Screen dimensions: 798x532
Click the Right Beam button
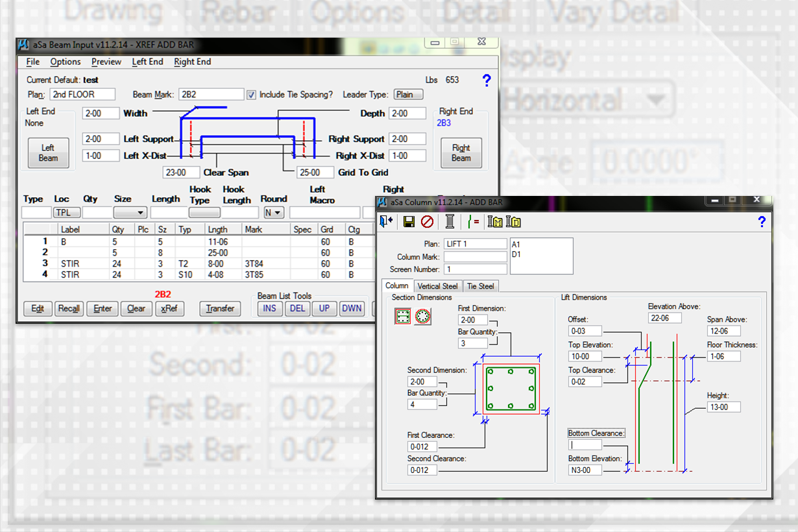pyautogui.click(x=461, y=153)
